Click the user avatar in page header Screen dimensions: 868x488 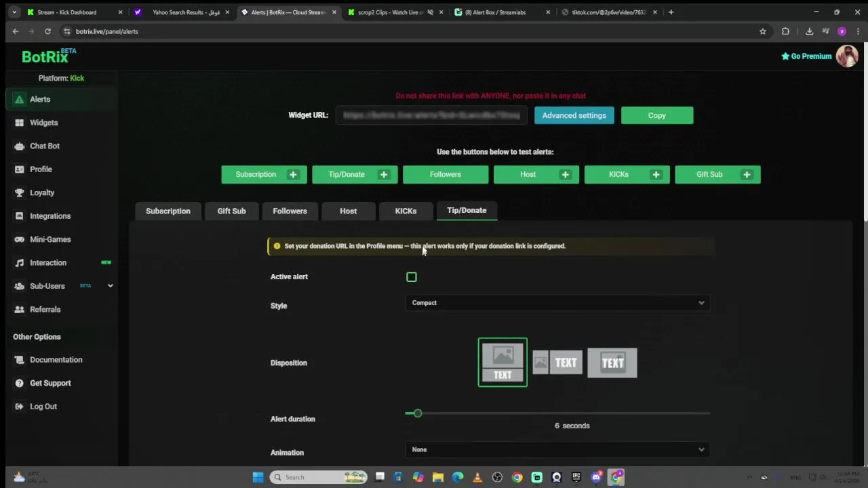(x=847, y=56)
